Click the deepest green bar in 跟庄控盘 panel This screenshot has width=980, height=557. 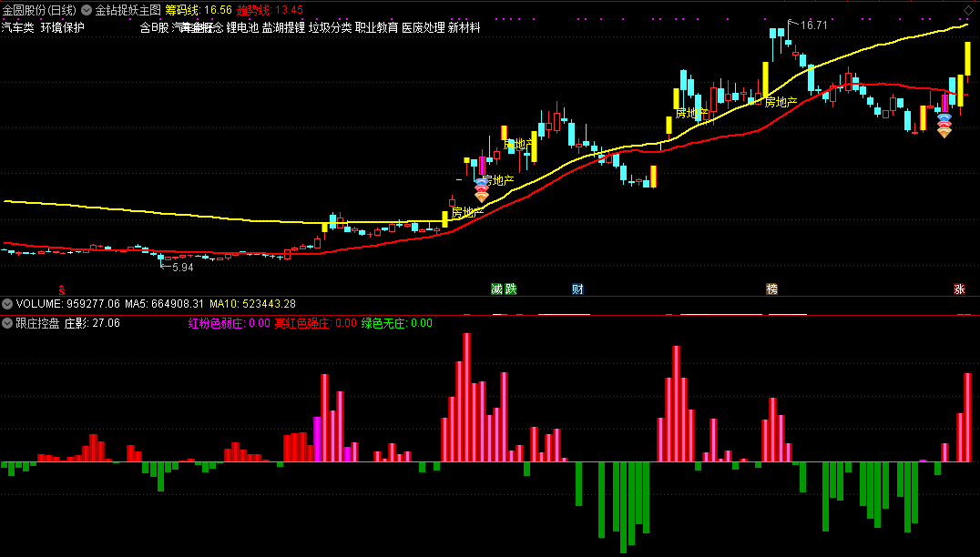(x=623, y=508)
